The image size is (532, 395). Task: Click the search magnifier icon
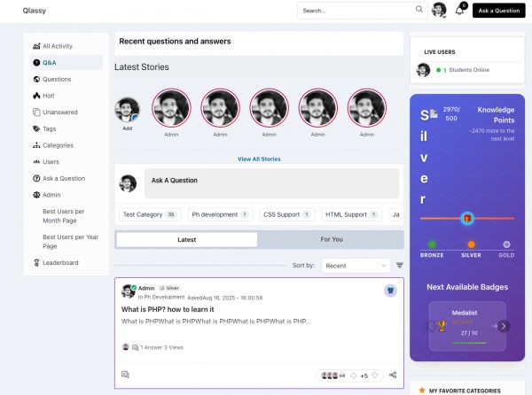[419, 10]
